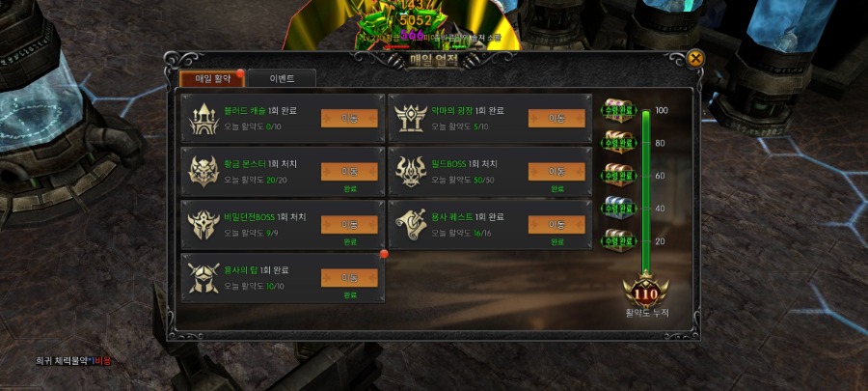Click the 용사의 탑 crossed-swords helmet icon
This screenshot has width=868, height=391.
pos(203,277)
